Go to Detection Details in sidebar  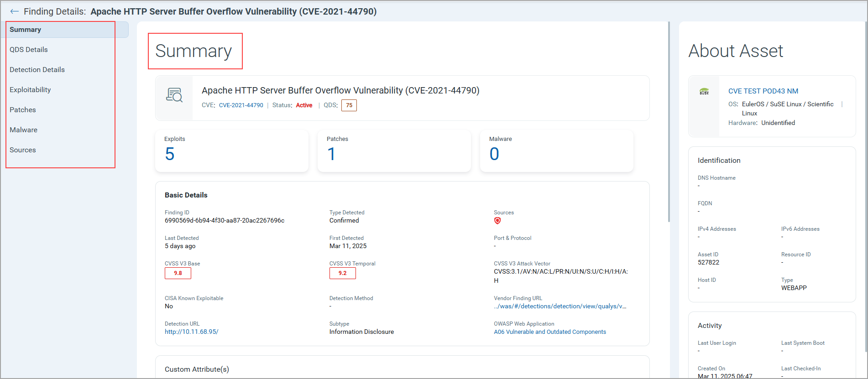coord(37,70)
